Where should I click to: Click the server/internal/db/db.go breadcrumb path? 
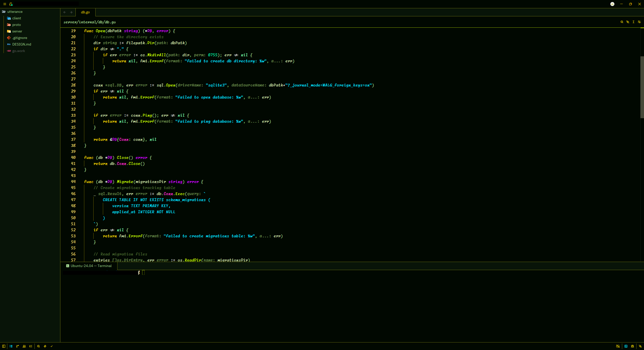[90, 22]
